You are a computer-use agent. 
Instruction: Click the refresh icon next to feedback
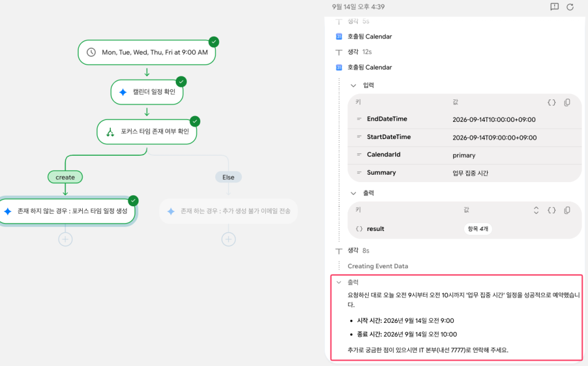pyautogui.click(x=570, y=7)
